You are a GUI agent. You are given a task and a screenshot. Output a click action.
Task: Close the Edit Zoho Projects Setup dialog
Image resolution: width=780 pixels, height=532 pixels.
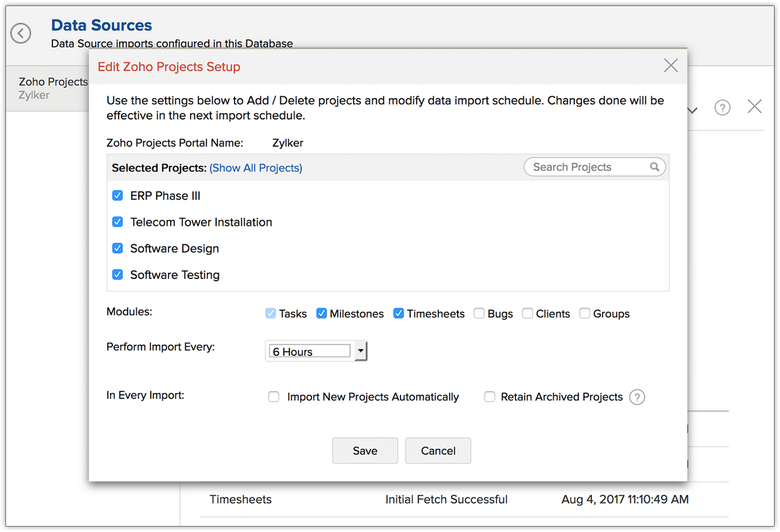point(671,66)
